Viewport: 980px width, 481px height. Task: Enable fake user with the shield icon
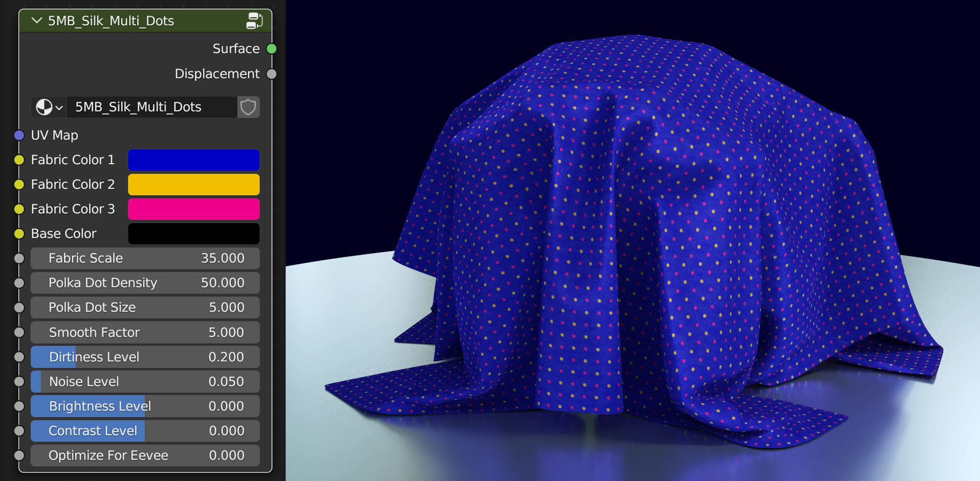click(x=248, y=107)
